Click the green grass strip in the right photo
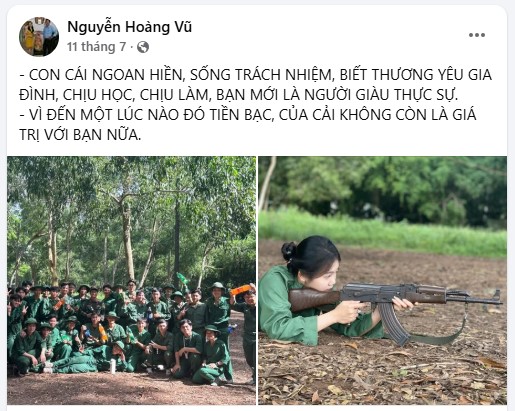 (x=383, y=232)
